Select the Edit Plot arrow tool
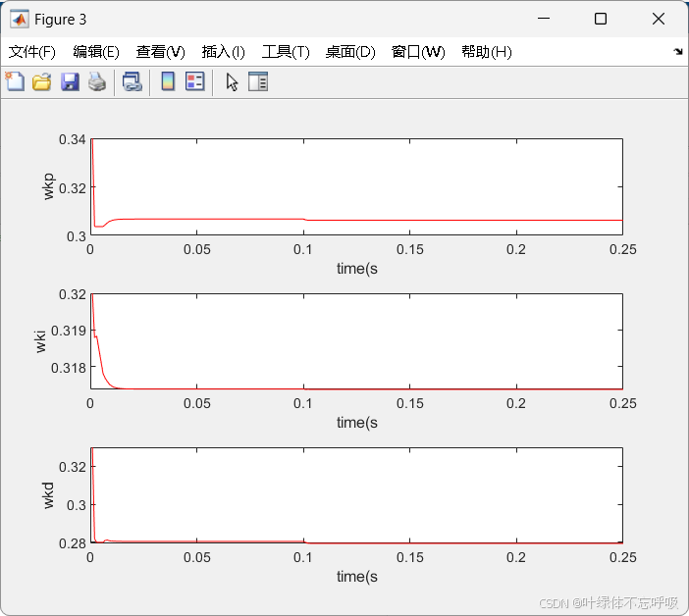Image resolution: width=689 pixels, height=616 pixels. tap(232, 82)
